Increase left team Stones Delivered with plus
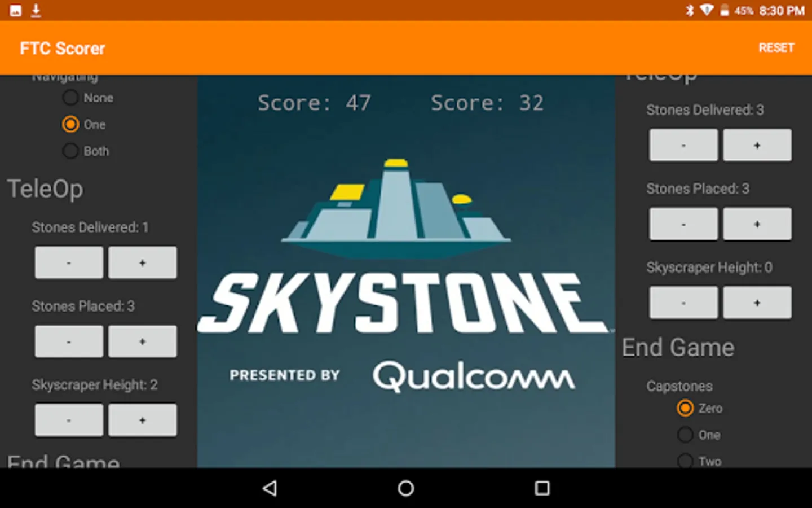Image resolution: width=812 pixels, height=508 pixels. pos(142,262)
